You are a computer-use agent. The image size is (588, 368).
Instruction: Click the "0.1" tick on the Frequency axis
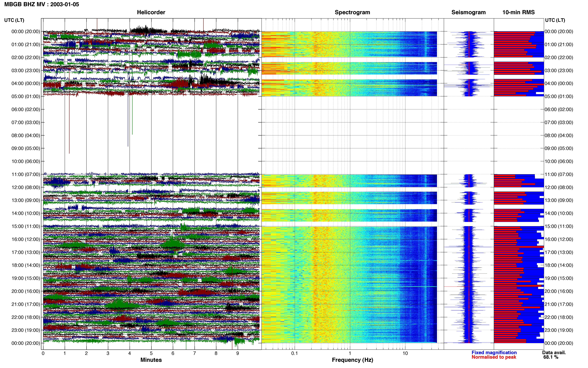pyautogui.click(x=295, y=353)
